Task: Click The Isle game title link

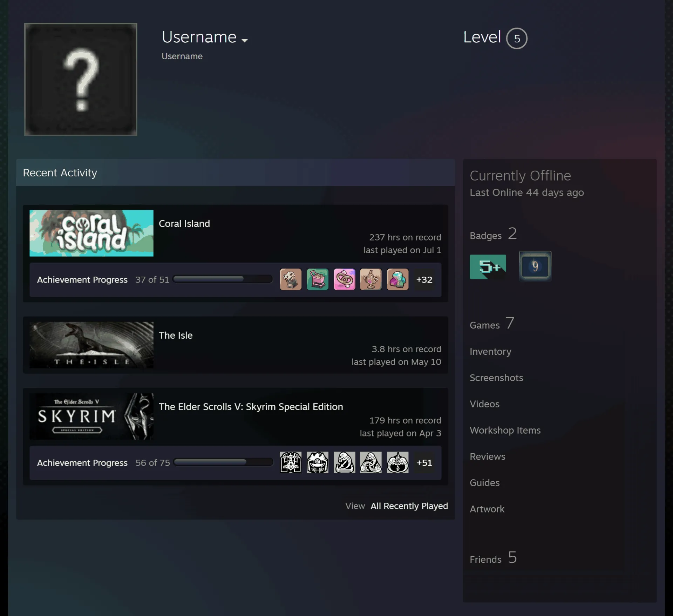Action: coord(176,335)
